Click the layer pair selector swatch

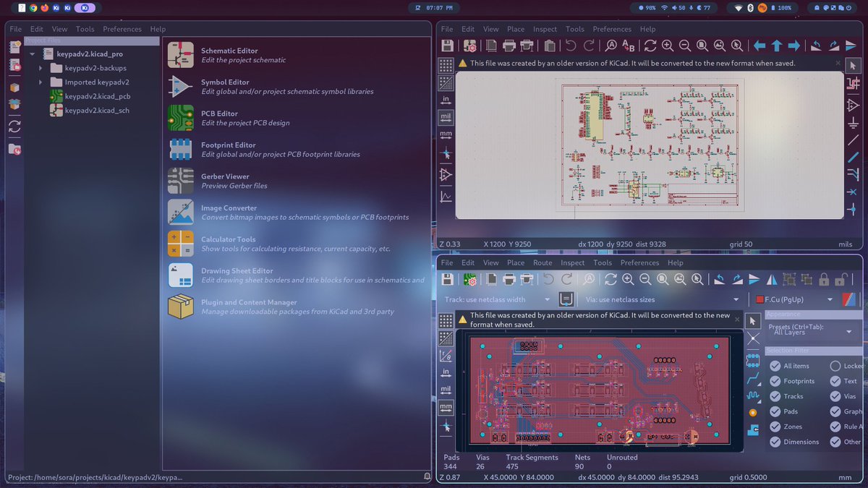(x=850, y=299)
